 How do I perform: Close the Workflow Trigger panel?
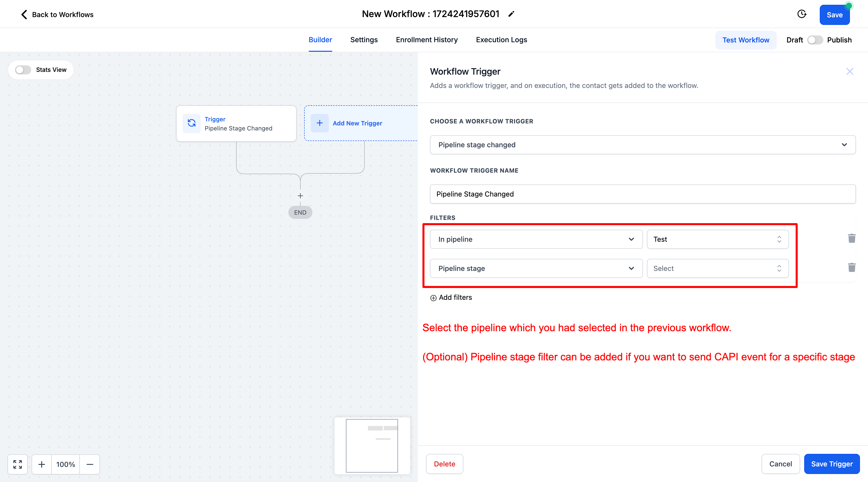tap(849, 71)
